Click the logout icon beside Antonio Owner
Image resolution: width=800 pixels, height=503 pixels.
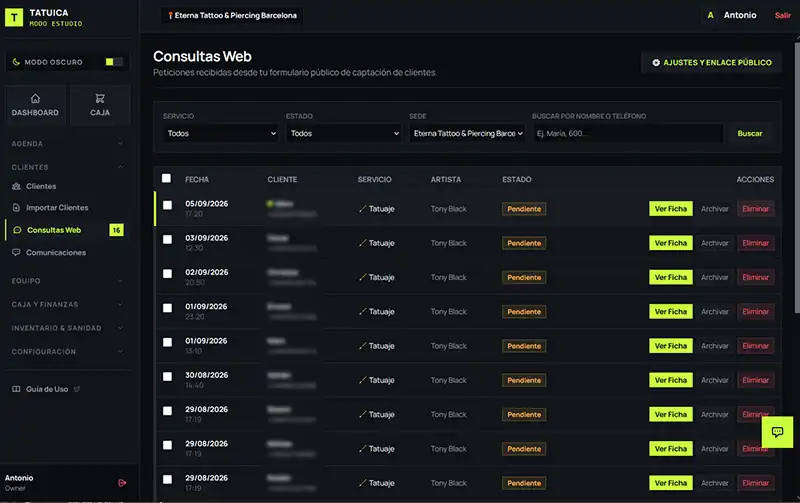pos(122,483)
